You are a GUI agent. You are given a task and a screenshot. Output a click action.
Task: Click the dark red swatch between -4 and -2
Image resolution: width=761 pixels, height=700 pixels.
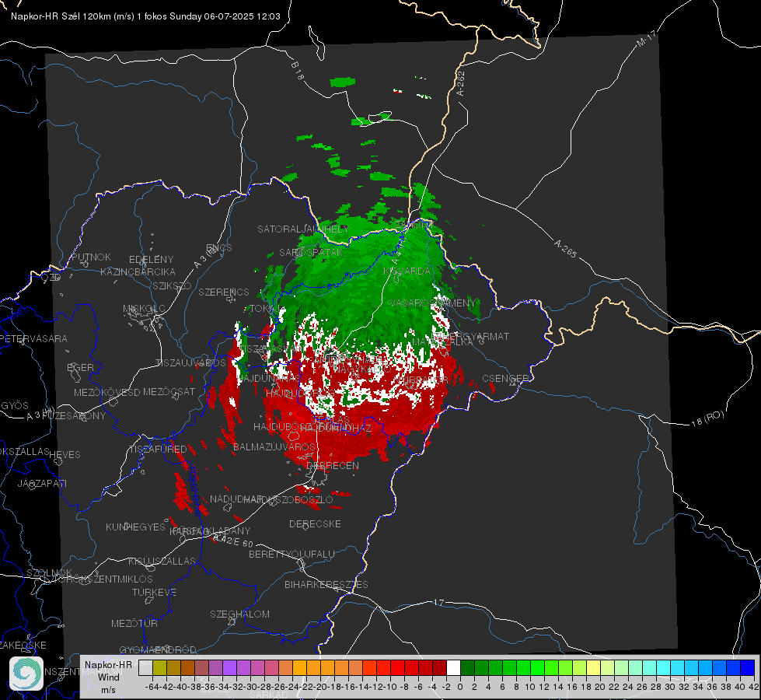point(439,668)
